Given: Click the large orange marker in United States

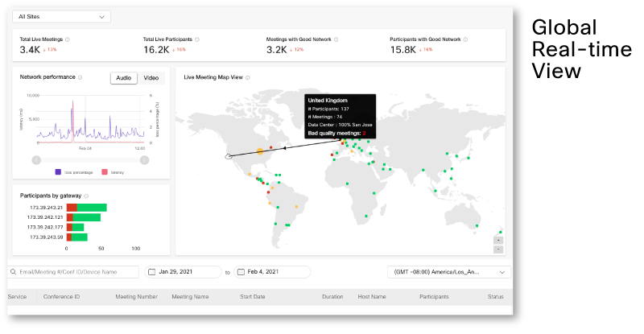Looking at the screenshot, I should [x=260, y=151].
